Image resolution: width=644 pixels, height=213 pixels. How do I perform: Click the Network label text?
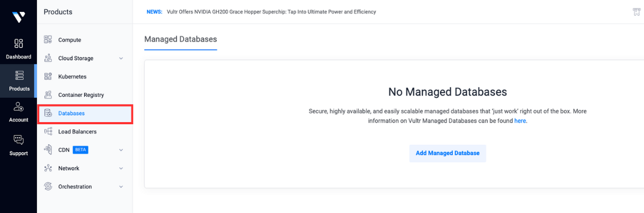point(69,168)
